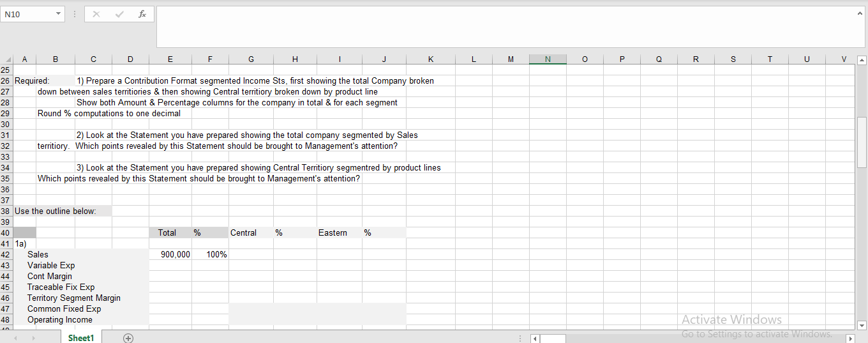Switch to the Sheet1 tab
This screenshot has width=868, height=343.
81,338
